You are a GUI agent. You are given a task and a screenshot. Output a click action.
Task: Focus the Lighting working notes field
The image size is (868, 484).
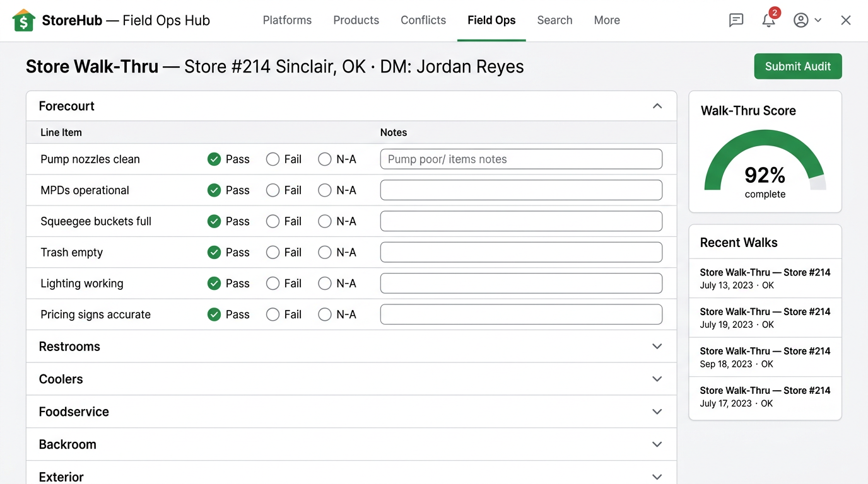pos(521,284)
